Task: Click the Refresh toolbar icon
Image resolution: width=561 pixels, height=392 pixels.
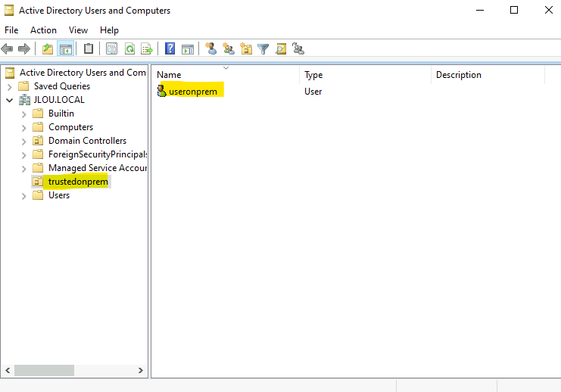Action: coord(129,48)
